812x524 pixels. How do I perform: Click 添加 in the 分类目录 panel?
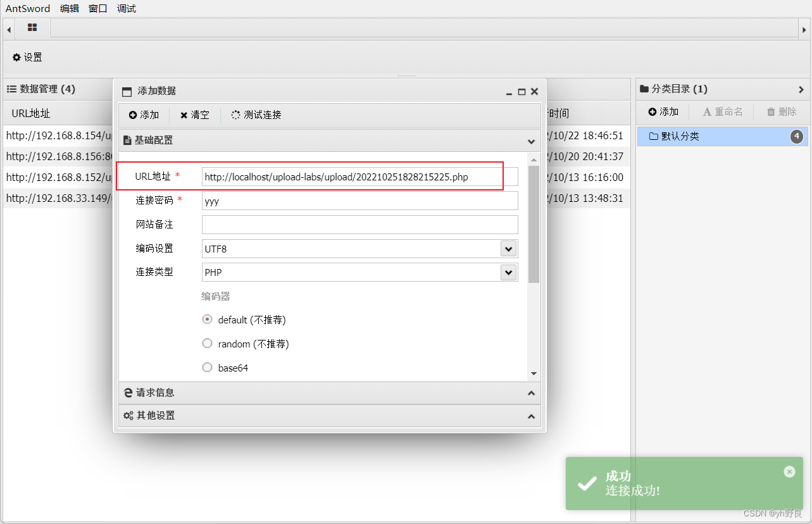(663, 112)
